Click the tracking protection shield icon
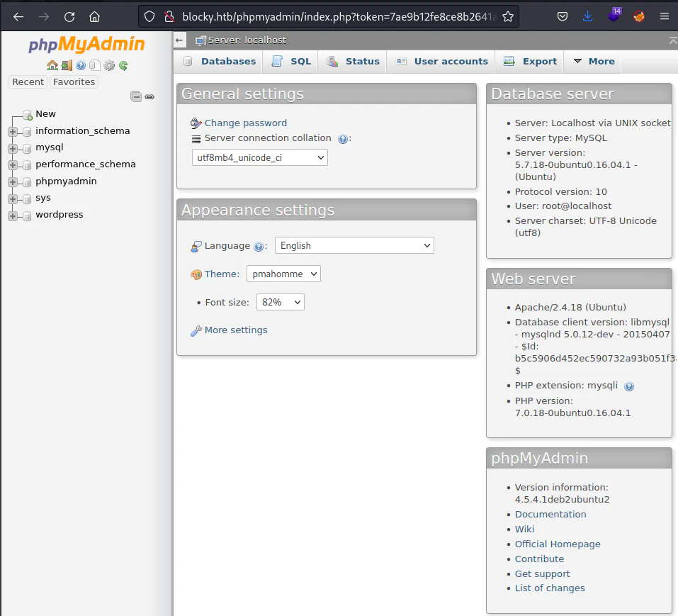This screenshot has width=678, height=616. click(149, 17)
